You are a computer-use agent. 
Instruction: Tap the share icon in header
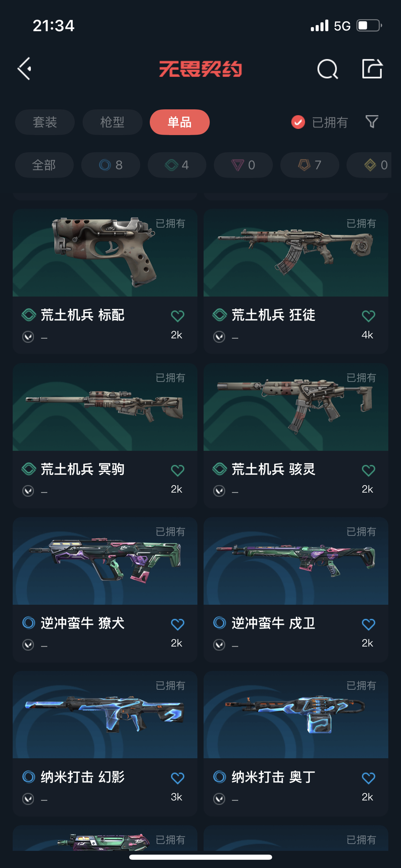(372, 69)
